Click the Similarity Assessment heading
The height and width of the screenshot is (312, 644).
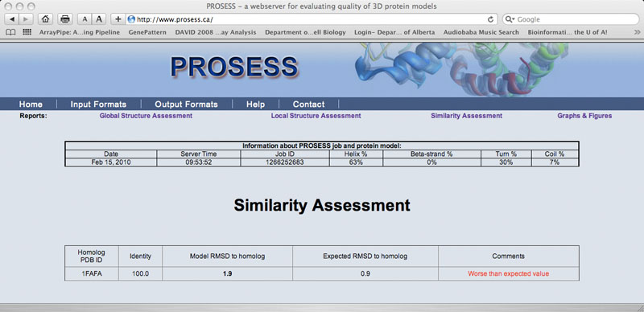(322, 205)
